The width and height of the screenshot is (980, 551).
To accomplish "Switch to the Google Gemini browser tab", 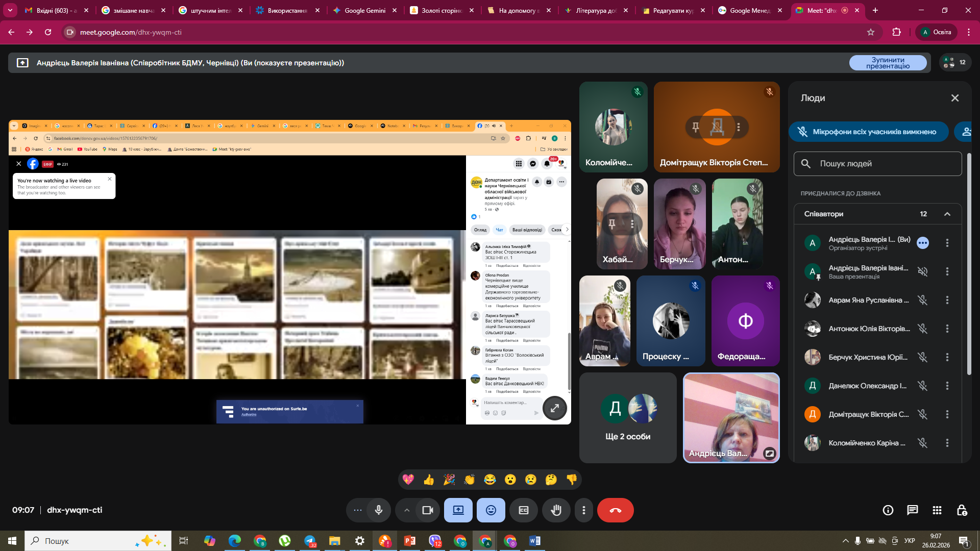I will [364, 10].
